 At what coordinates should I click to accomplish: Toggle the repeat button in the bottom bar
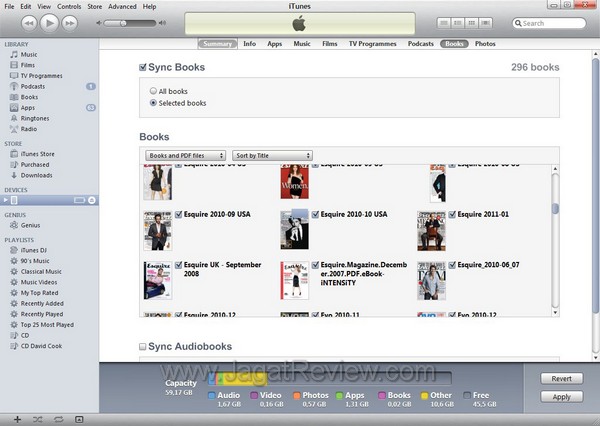58,419
